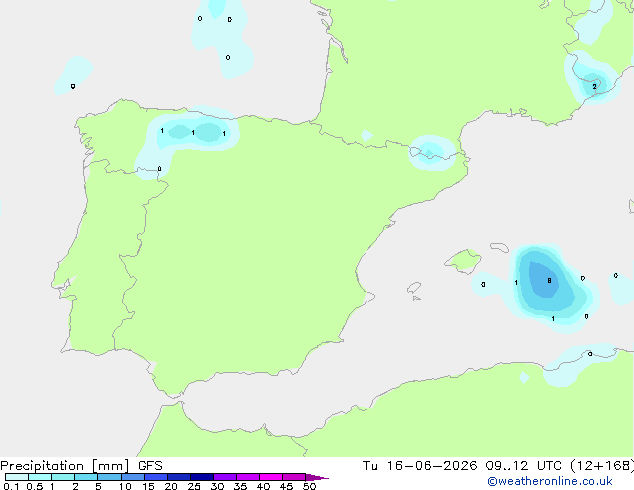634x490 pixels.
Task: Click the 2–5 mm legend color box
Action: [x=86, y=477]
